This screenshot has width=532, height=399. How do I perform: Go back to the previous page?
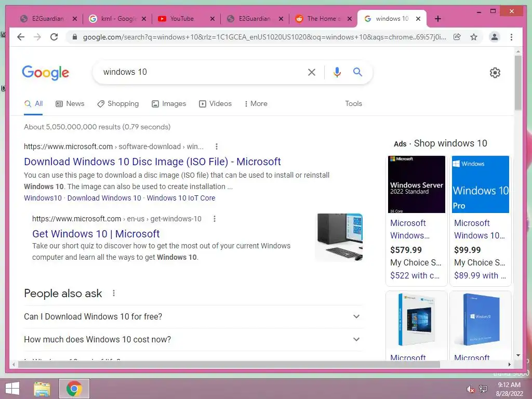21,37
